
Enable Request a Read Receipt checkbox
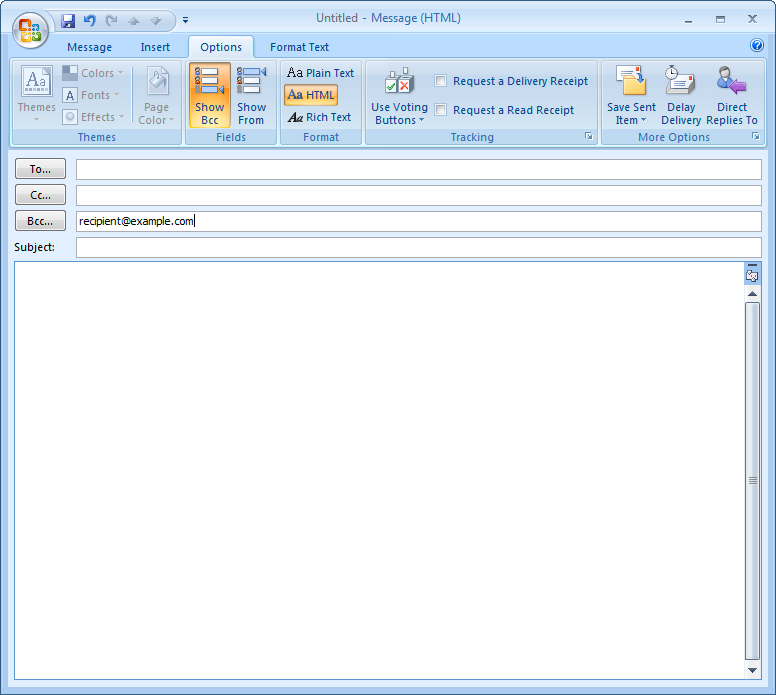441,110
